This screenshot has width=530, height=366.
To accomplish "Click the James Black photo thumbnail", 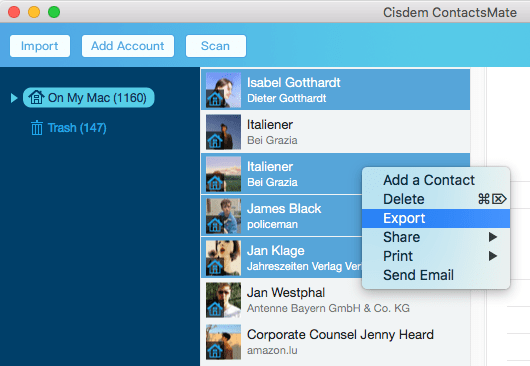I will pos(223,216).
